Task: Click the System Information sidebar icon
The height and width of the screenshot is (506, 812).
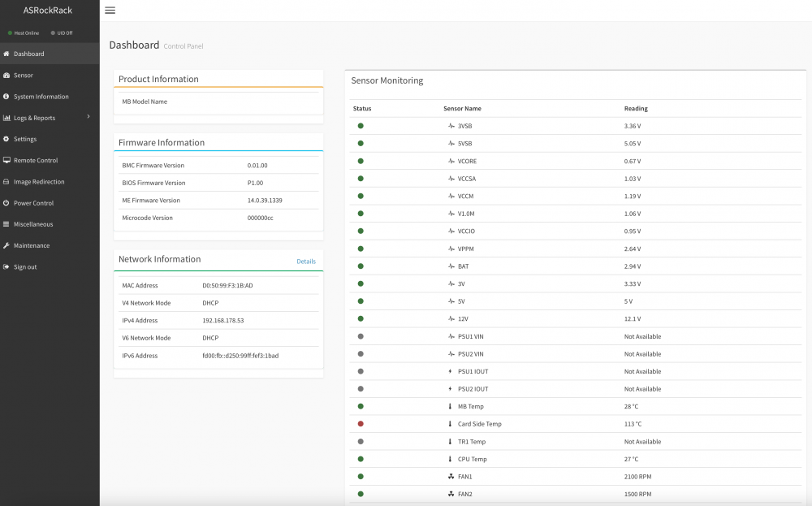Action: pyautogui.click(x=6, y=97)
